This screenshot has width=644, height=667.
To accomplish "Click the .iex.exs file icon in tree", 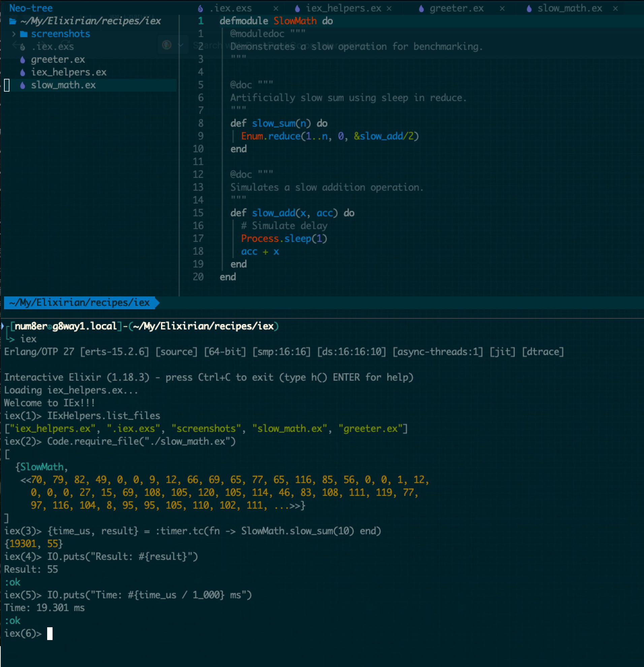I will 23,47.
